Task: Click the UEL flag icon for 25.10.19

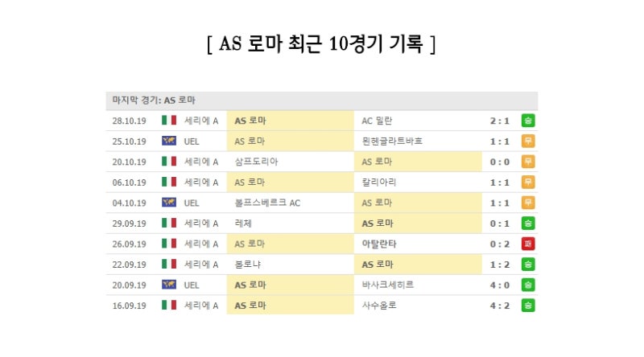Action: [x=169, y=141]
